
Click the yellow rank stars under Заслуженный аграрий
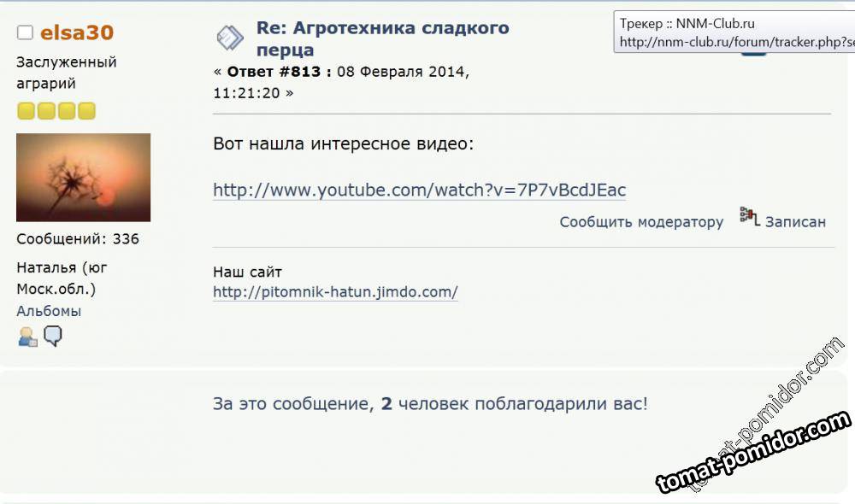click(56, 110)
